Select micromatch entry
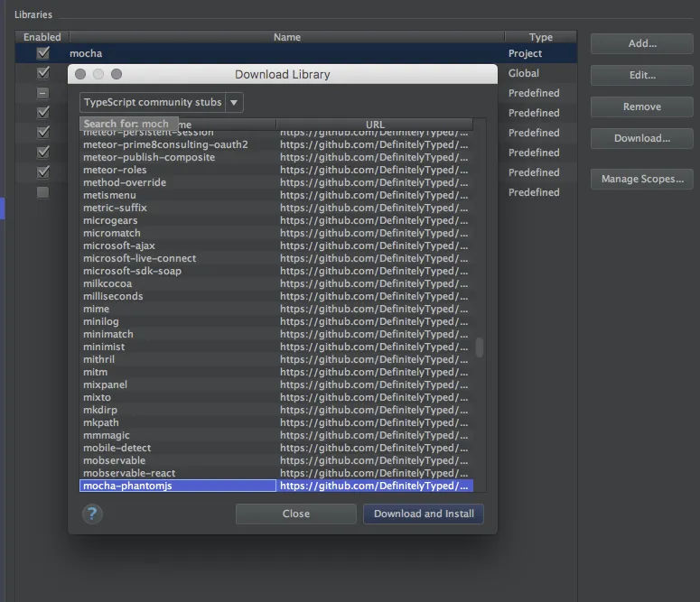The height and width of the screenshot is (602, 700). pos(178,233)
